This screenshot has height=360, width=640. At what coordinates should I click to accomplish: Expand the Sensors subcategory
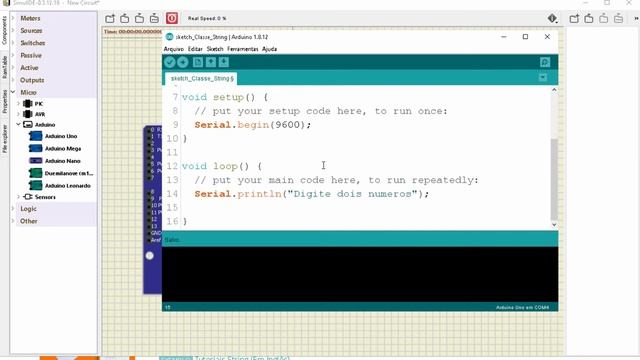pos(18,197)
